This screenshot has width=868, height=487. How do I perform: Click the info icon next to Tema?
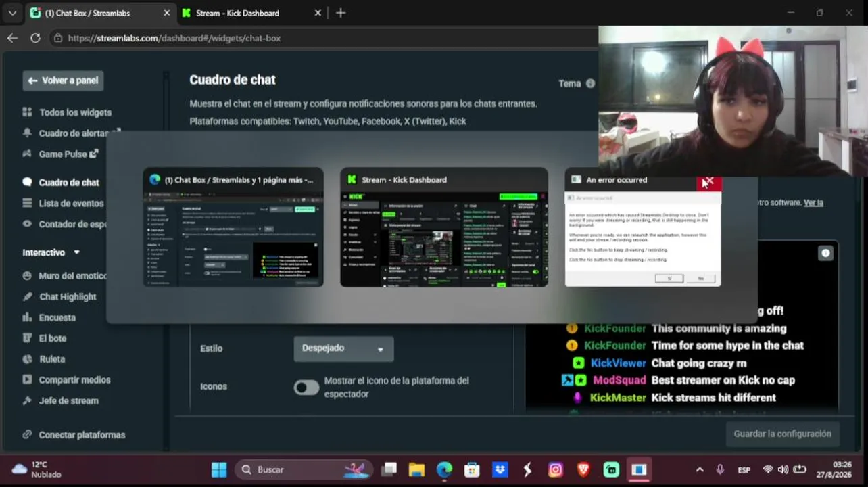click(590, 83)
